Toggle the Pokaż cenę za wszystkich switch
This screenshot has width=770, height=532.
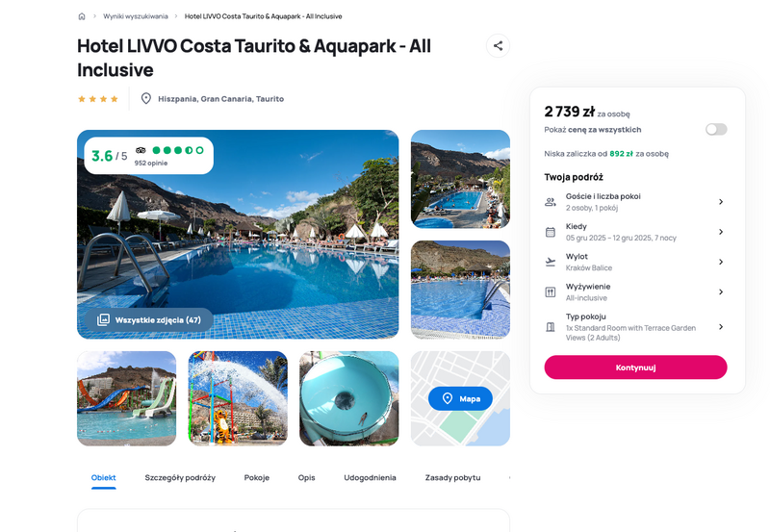pos(716,130)
